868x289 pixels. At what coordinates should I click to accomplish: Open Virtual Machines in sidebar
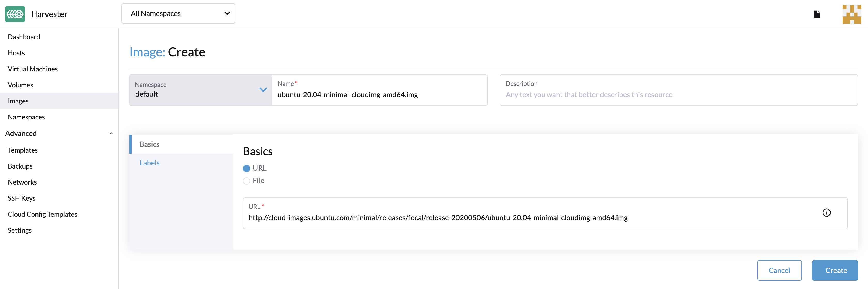(33, 69)
